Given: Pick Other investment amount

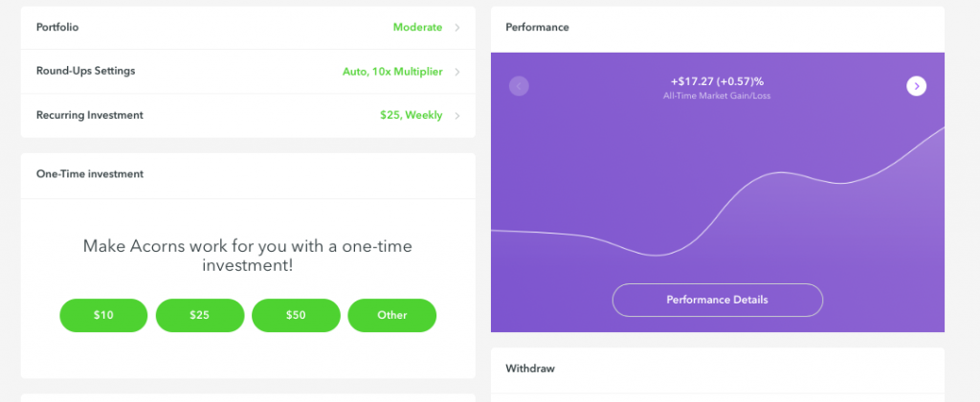Looking at the screenshot, I should pos(391,315).
